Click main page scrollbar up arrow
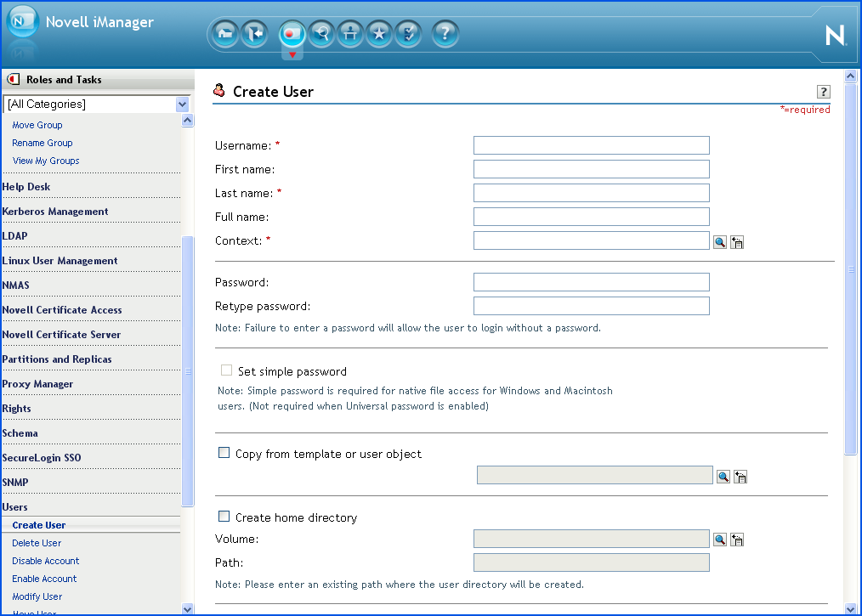 [x=850, y=76]
